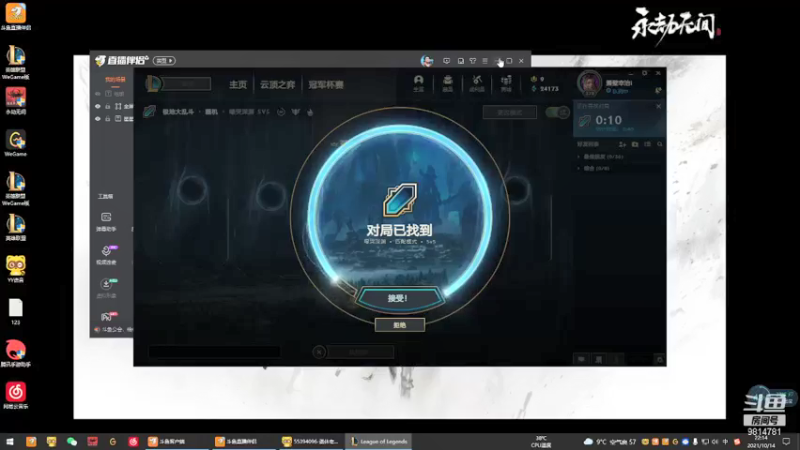Click the announcement speaker icon in streaming tool
The width and height of the screenshot is (800, 450).
click(x=97, y=330)
